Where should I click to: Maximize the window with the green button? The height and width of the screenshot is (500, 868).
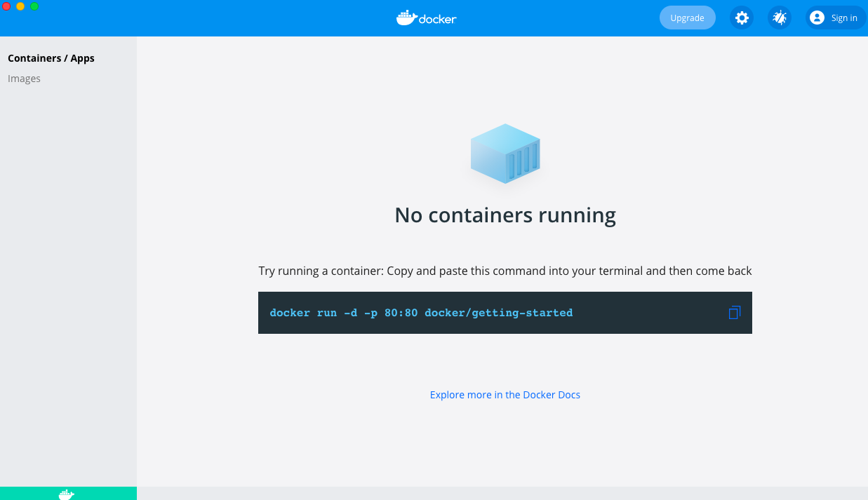[x=34, y=6]
